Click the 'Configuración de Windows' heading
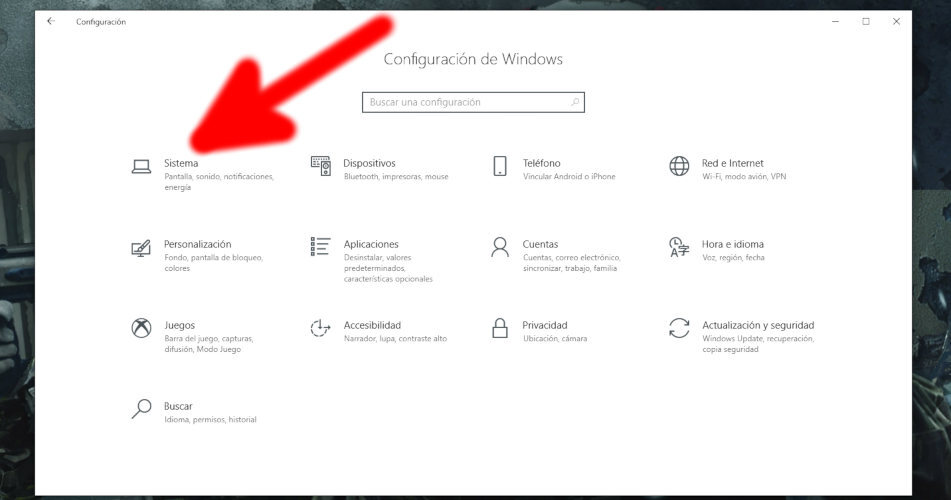Viewport: 951px width, 500px height. point(473,59)
